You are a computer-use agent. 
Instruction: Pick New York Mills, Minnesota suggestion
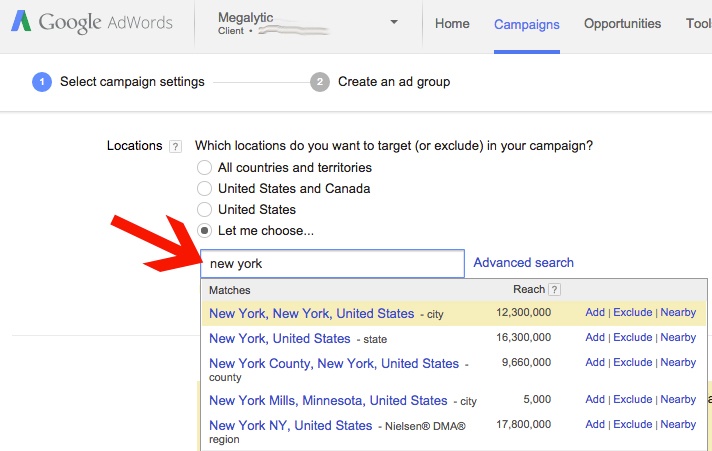point(328,400)
